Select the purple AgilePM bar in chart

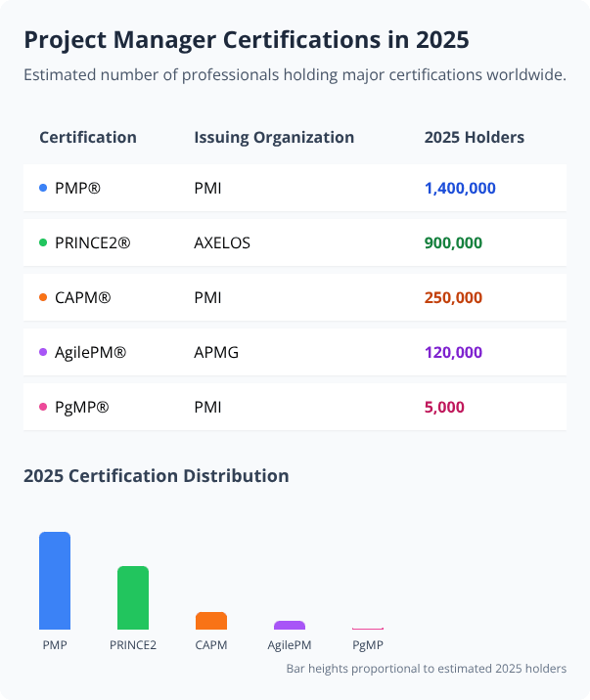click(290, 625)
